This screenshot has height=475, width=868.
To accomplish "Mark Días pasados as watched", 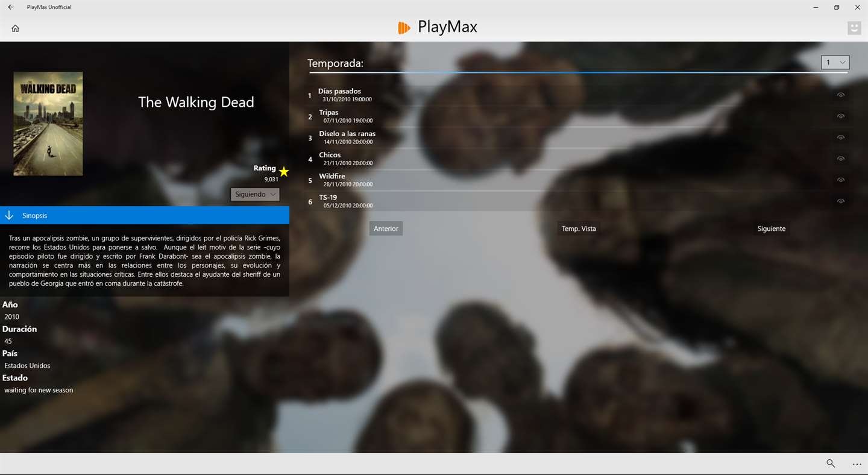I will [x=841, y=95].
